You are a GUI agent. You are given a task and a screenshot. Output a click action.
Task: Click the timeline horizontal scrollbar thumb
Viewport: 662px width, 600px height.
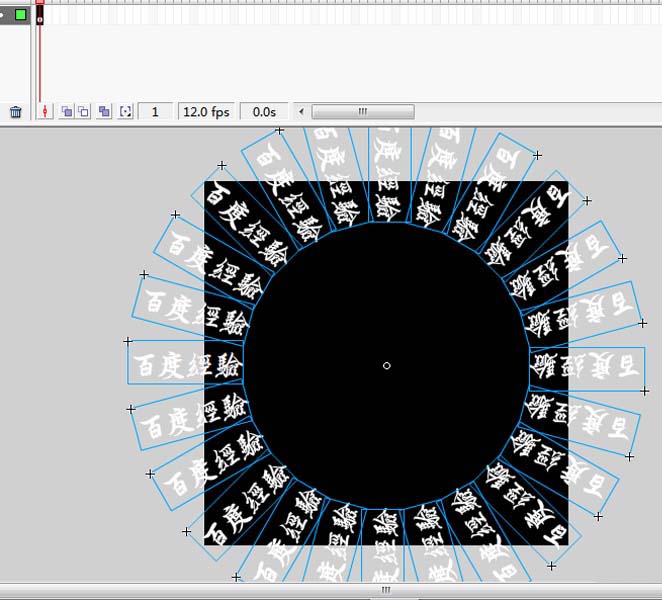pyautogui.click(x=363, y=112)
